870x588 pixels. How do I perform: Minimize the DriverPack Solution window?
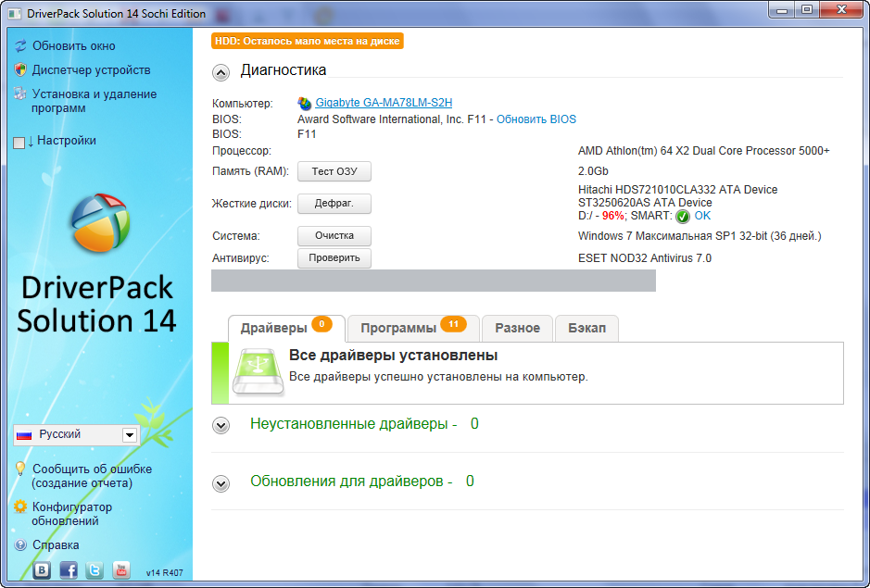click(x=782, y=9)
